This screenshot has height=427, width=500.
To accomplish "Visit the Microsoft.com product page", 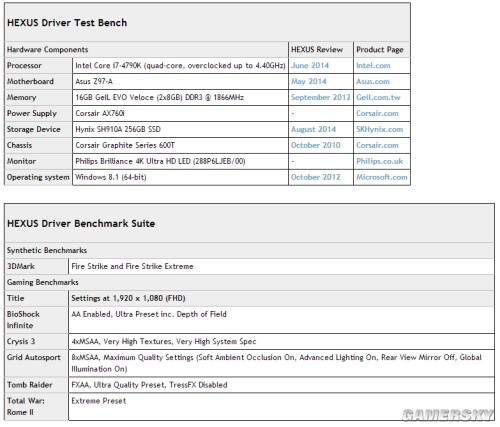I will tap(382, 177).
